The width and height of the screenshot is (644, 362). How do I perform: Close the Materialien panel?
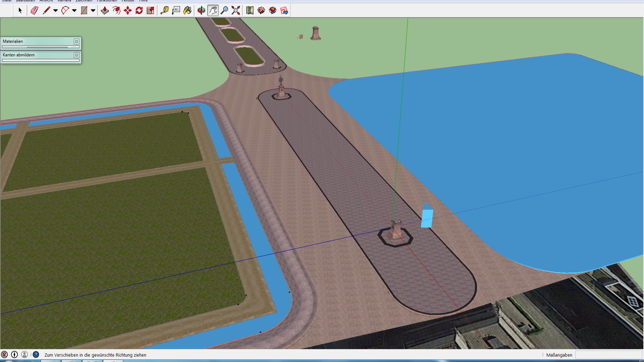point(76,42)
